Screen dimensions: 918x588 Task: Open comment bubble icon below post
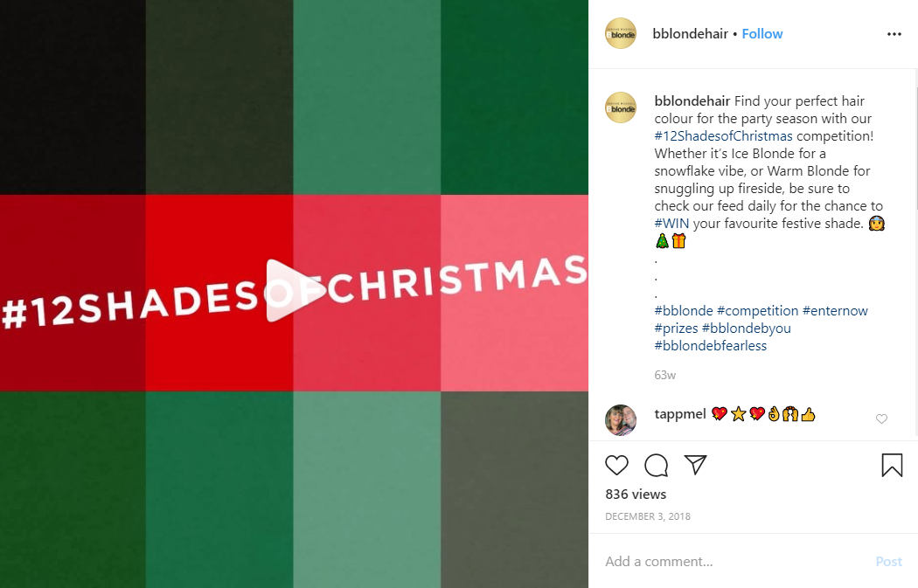(x=657, y=465)
